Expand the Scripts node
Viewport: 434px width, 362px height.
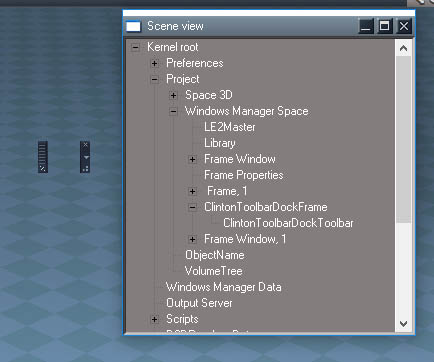coord(154,319)
